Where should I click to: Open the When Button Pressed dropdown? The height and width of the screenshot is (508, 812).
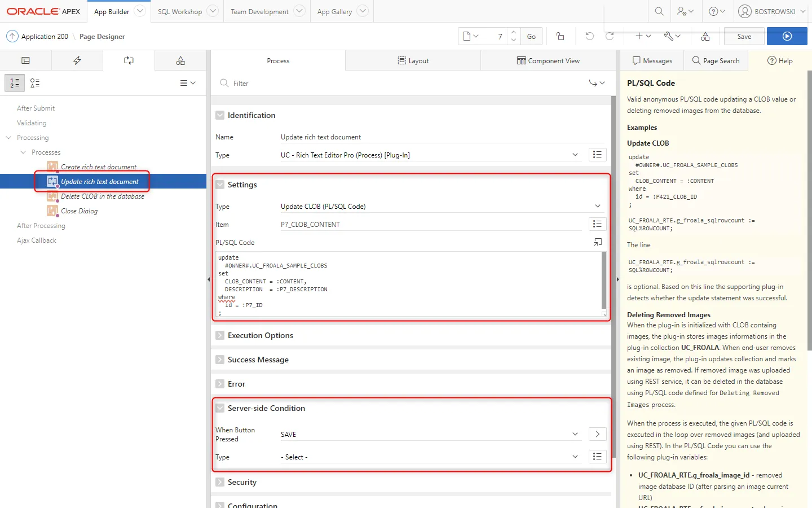point(429,434)
